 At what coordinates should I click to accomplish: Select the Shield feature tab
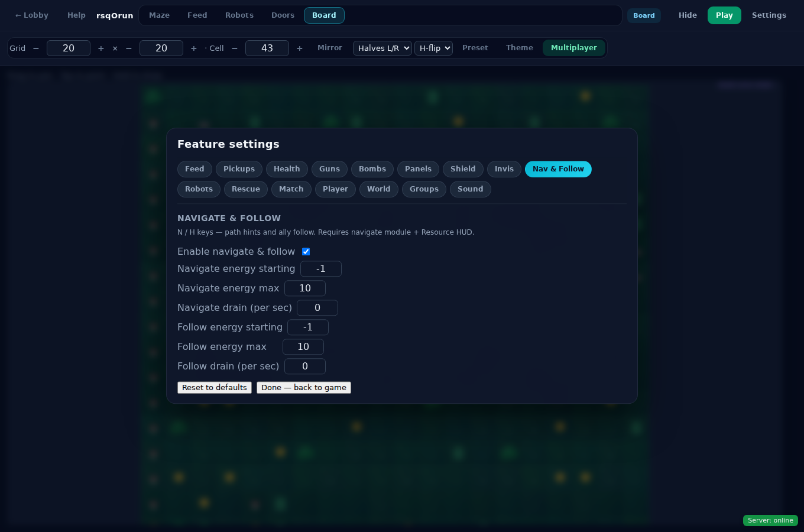pyautogui.click(x=463, y=169)
